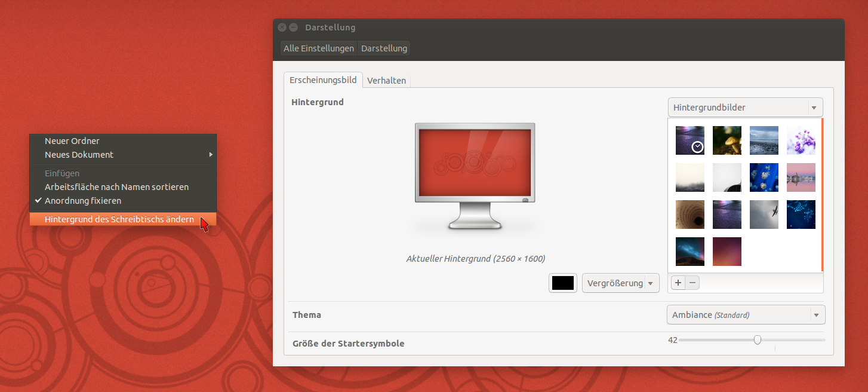
Task: Click the wallpaper list orange scrollbar
Action: (x=822, y=194)
